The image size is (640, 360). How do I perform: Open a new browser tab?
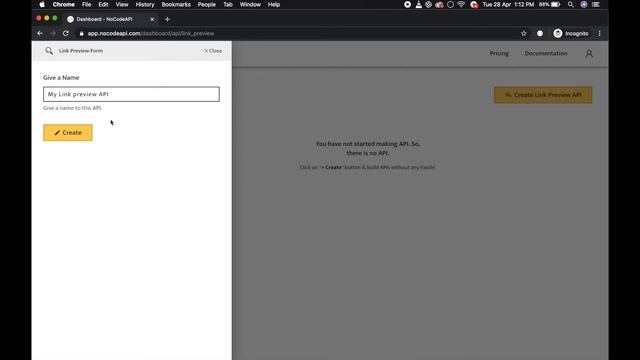click(167, 19)
